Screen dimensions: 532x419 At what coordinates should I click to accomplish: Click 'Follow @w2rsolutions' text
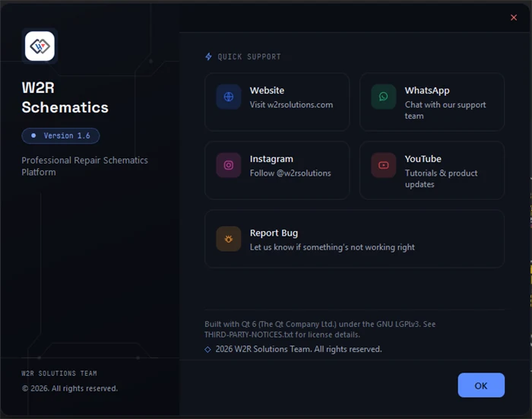click(290, 173)
